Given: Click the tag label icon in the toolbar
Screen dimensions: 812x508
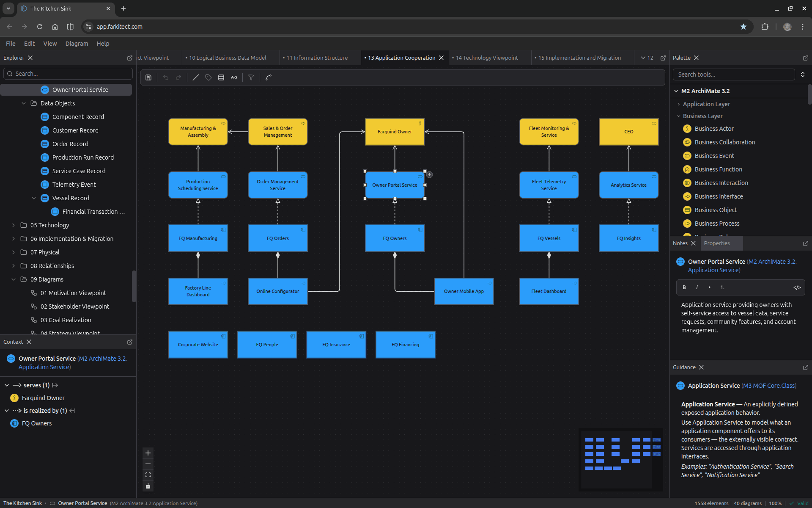Looking at the screenshot, I should (x=208, y=77).
